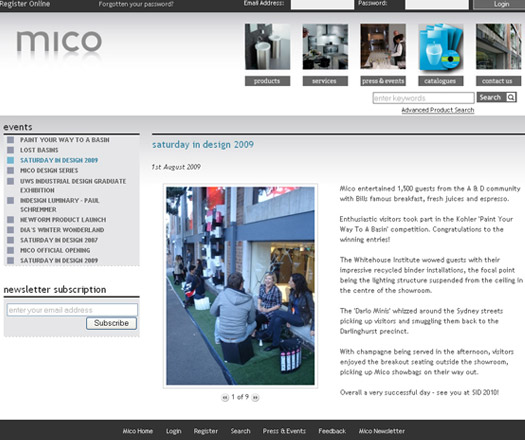Screen dimensions: 525x440
Task: Click footer Mico Newsletter link
Action: pos(382,431)
